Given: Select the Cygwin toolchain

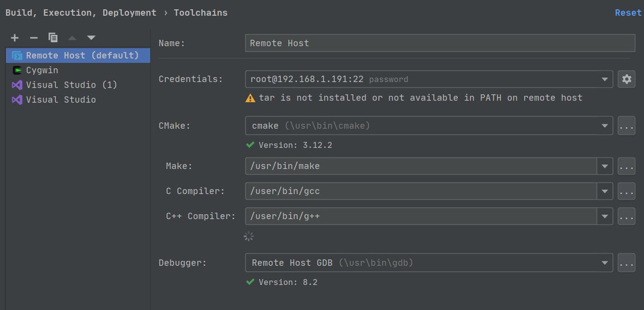Looking at the screenshot, I should (x=78, y=70).
